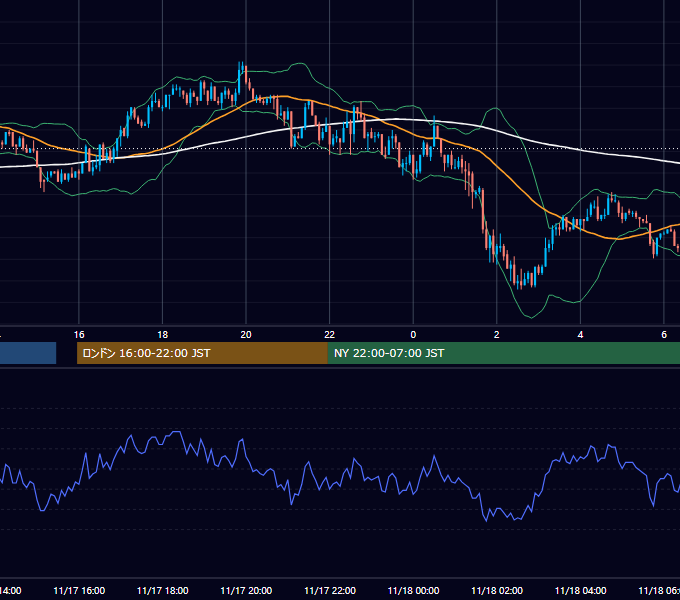Click hour label 22 on the price chart axis

[330, 335]
